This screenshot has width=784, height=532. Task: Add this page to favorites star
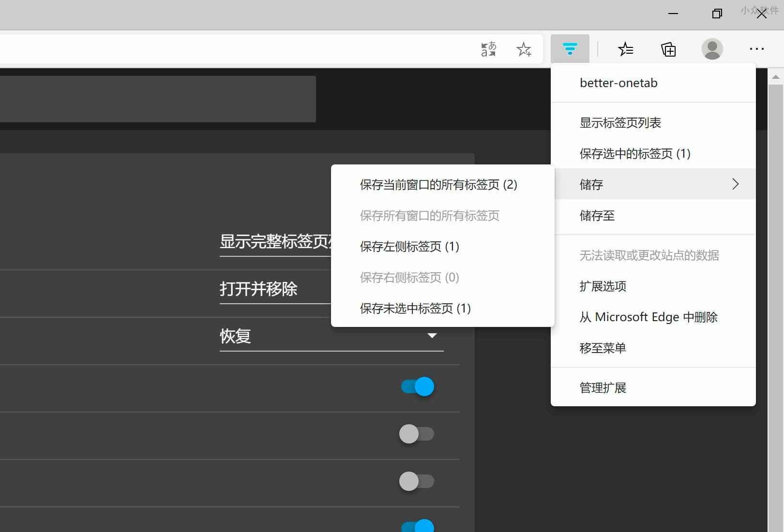(x=524, y=49)
